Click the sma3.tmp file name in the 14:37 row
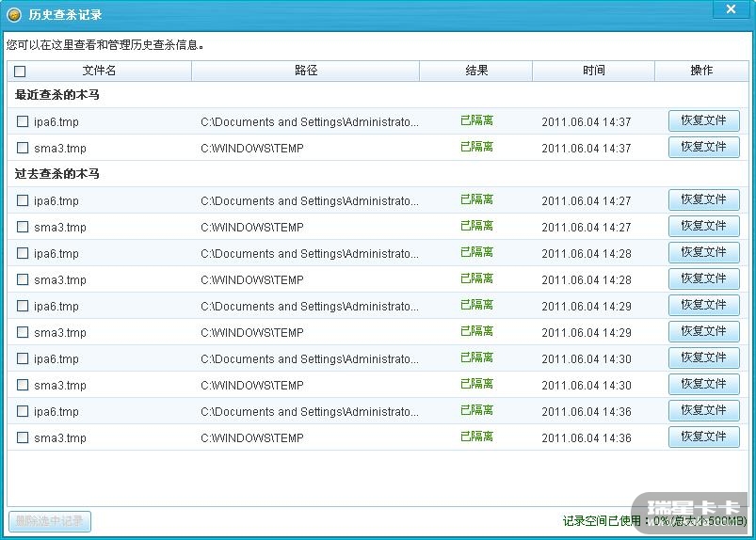 [60, 149]
